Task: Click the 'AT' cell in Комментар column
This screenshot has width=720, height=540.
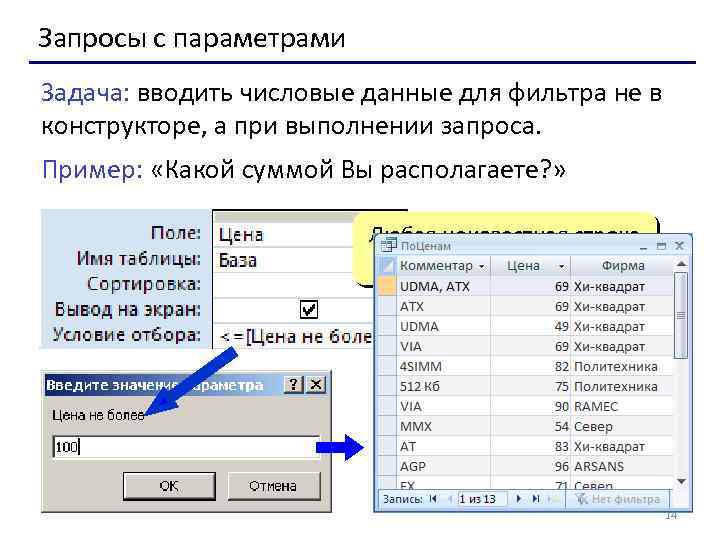Action: [x=444, y=446]
